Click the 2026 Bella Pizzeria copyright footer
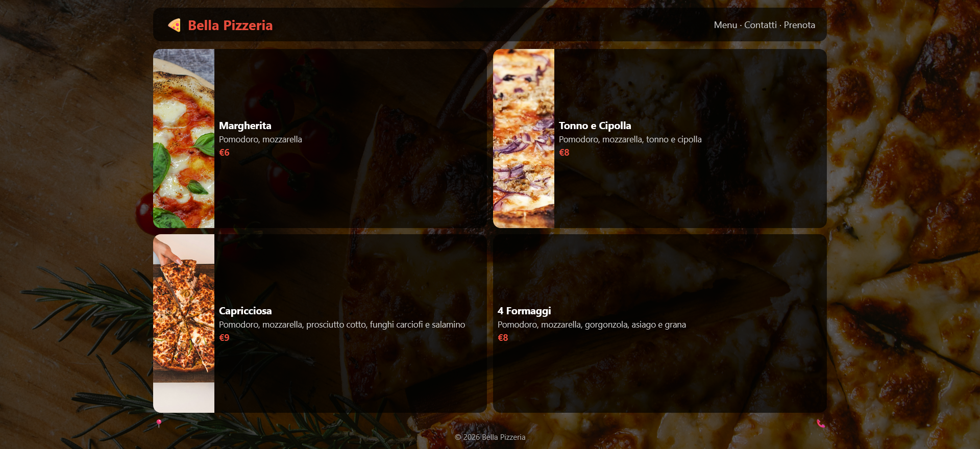This screenshot has width=980, height=449. tap(490, 437)
